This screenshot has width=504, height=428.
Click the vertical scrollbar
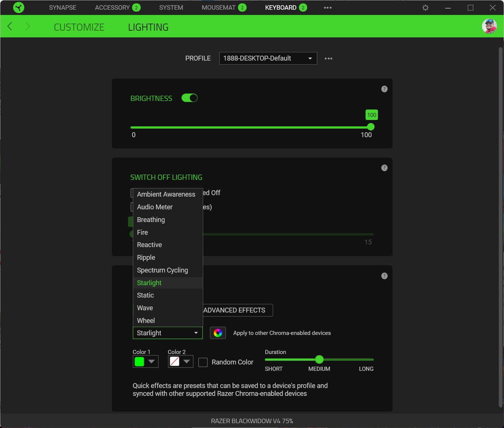pos(501,227)
